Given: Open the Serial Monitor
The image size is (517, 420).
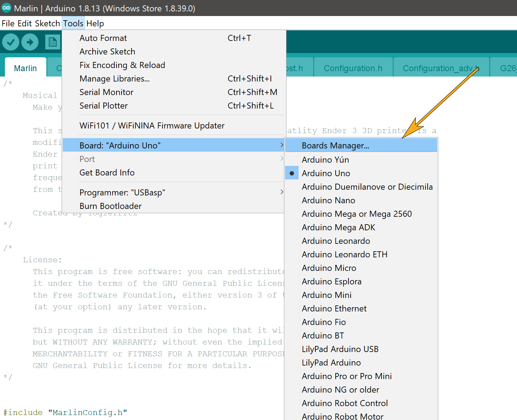Looking at the screenshot, I should coord(106,92).
